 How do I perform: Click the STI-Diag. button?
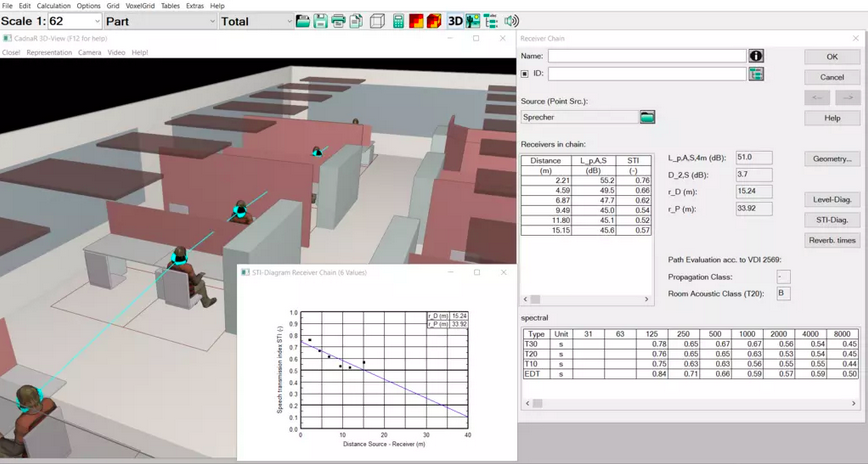pyautogui.click(x=832, y=220)
